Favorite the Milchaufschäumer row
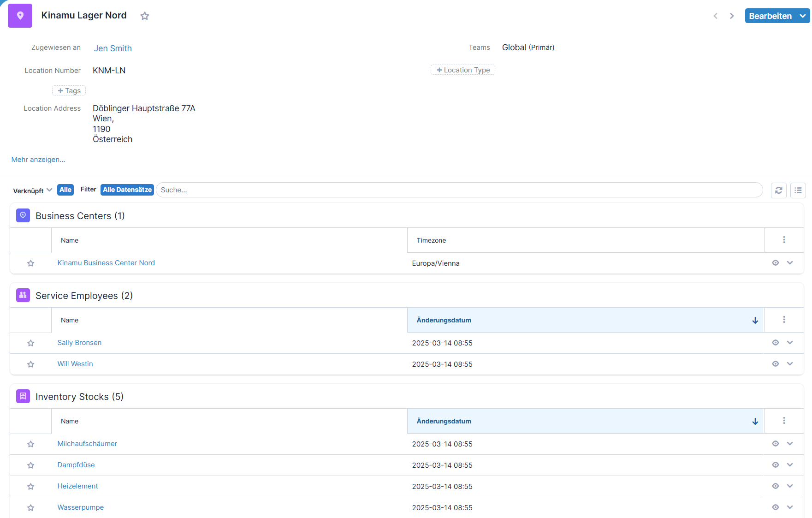 tap(31, 444)
